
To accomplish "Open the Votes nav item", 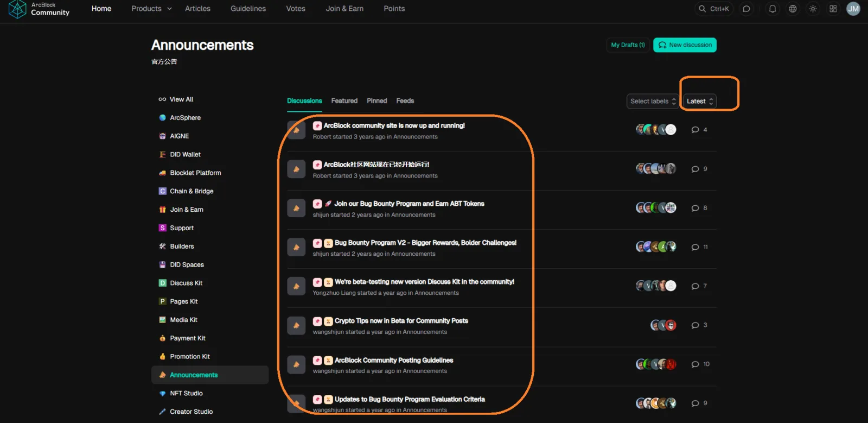I will pos(296,9).
